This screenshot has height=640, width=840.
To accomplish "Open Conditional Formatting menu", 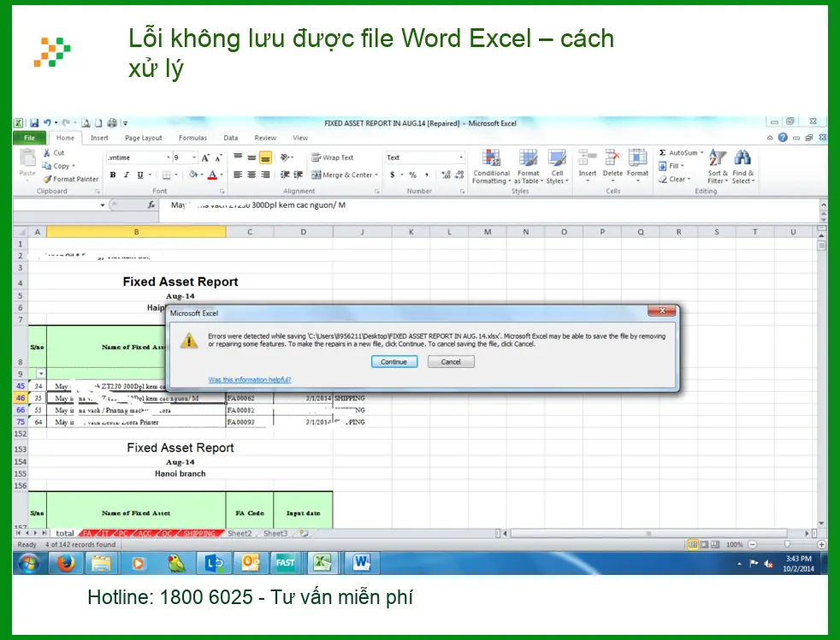I will click(x=491, y=167).
